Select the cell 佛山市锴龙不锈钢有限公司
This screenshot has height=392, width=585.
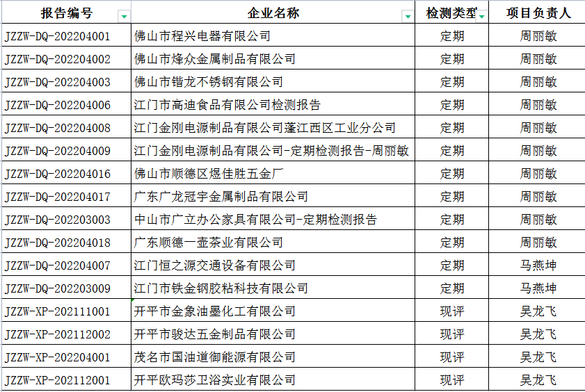pos(209,82)
